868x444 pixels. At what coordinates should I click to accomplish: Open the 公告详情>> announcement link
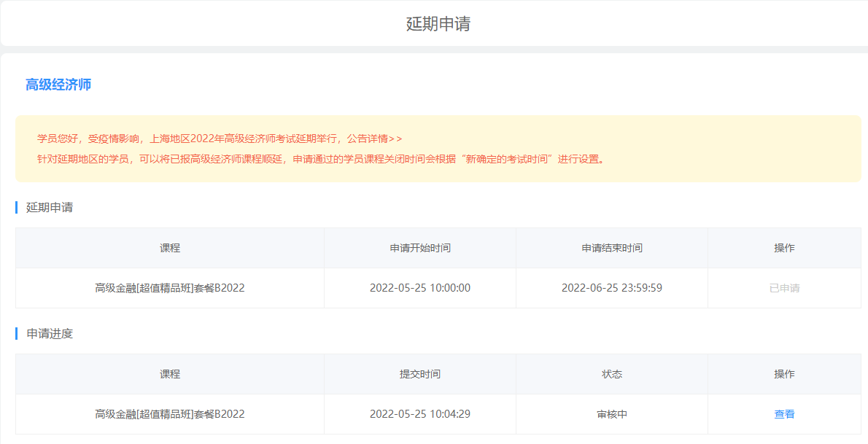pyautogui.click(x=374, y=139)
